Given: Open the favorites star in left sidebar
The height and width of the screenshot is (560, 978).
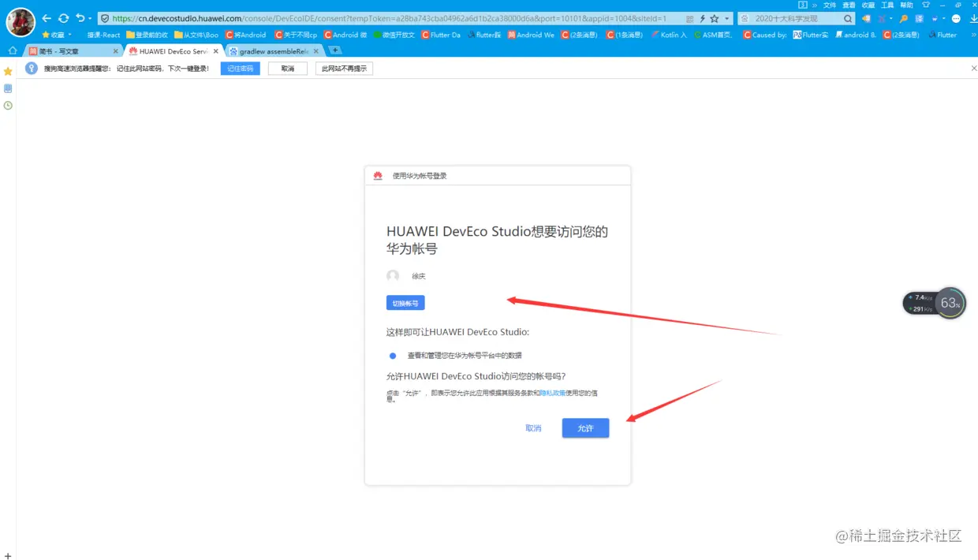Looking at the screenshot, I should point(8,71).
